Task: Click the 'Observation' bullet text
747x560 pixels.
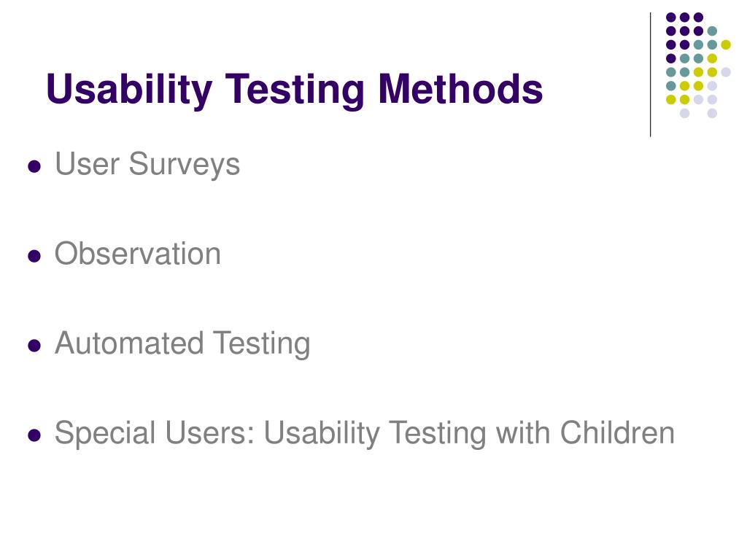Action: pos(138,253)
